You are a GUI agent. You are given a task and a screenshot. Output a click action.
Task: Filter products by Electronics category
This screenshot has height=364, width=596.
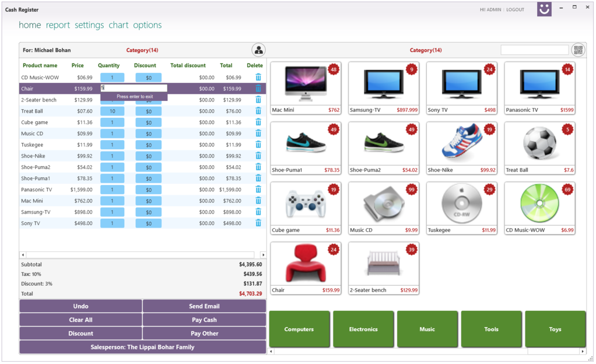coord(363,329)
